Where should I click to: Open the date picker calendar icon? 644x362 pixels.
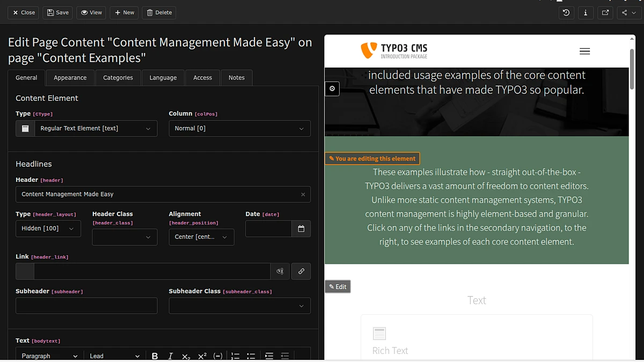pyautogui.click(x=301, y=229)
